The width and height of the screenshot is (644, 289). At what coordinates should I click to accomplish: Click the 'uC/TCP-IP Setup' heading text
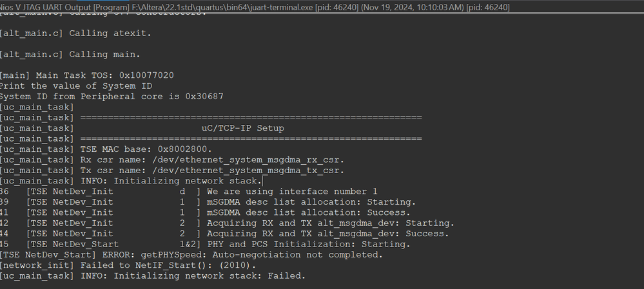click(x=242, y=128)
